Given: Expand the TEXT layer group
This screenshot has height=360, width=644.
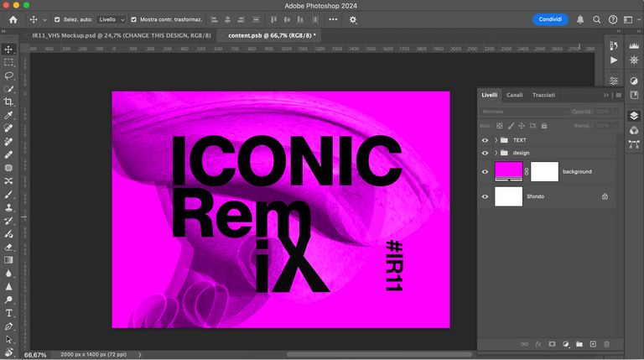Looking at the screenshot, I should 496,140.
